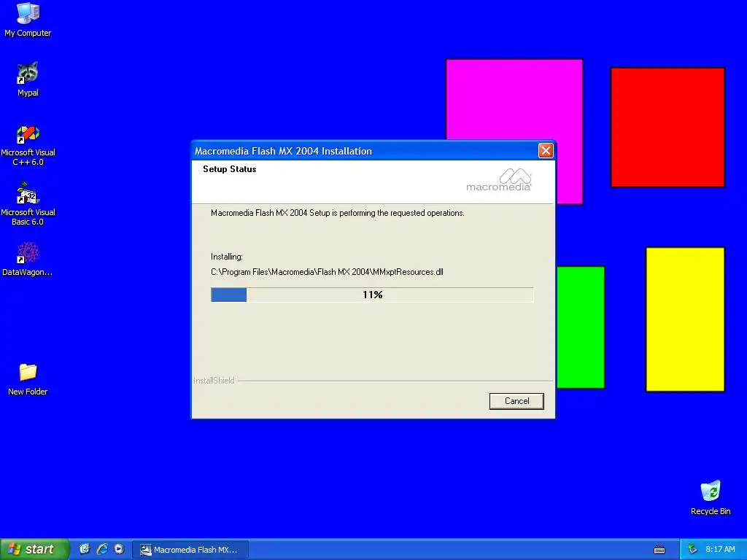Click the system tray network icon
747x560 pixels.
(692, 549)
